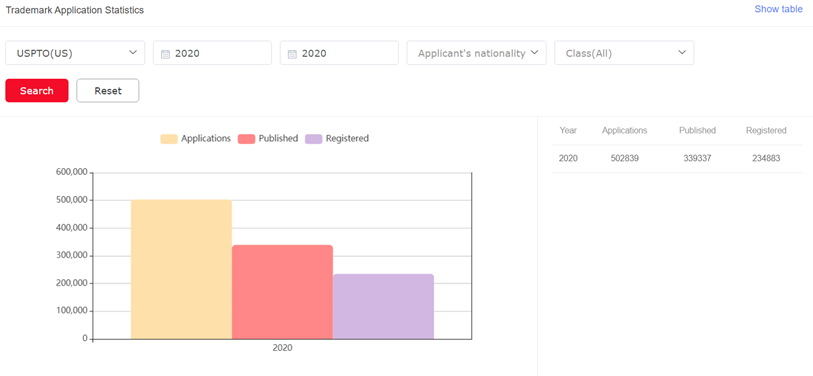
Task: Click the Applicant's nationality chevron arrow
Action: pos(535,52)
